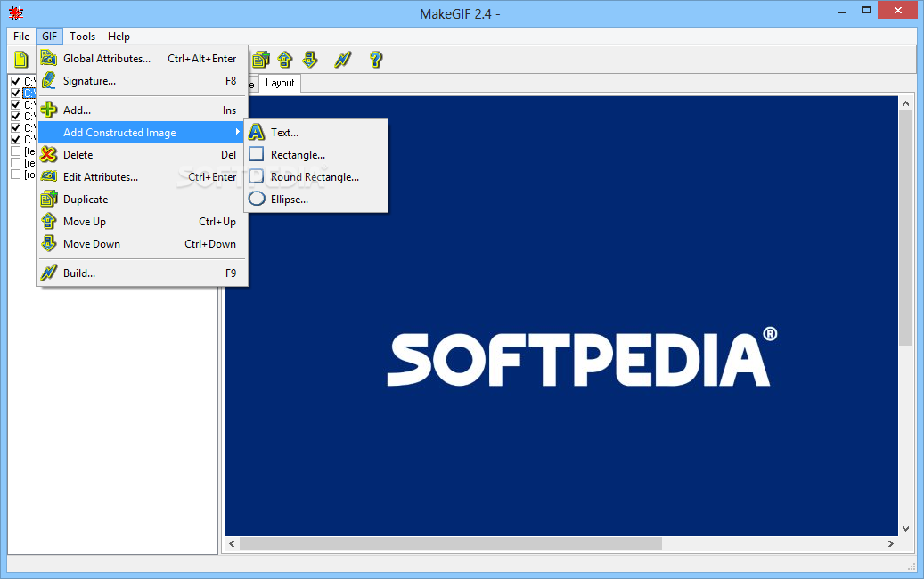Toggle the sixth C: frame checkbox
Viewport: 924px width, 579px height.
click(x=16, y=140)
